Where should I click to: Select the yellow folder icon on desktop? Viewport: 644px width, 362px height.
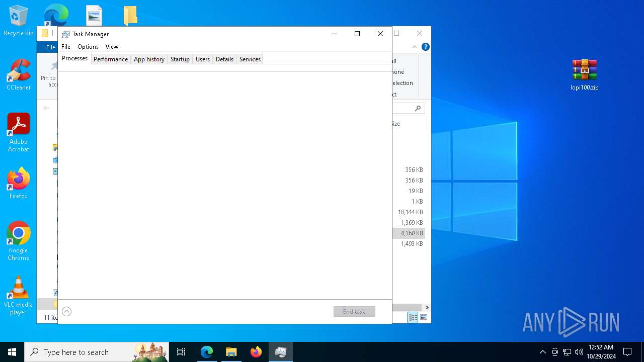(130, 15)
